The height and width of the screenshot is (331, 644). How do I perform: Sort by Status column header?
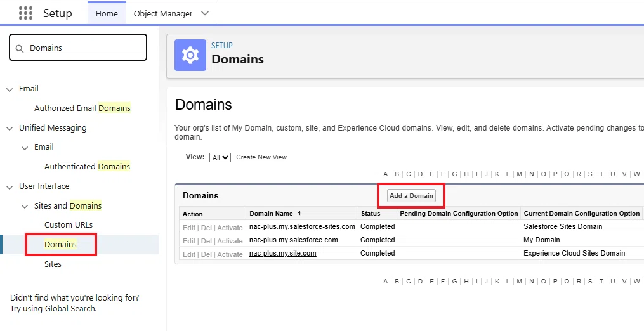tap(371, 214)
